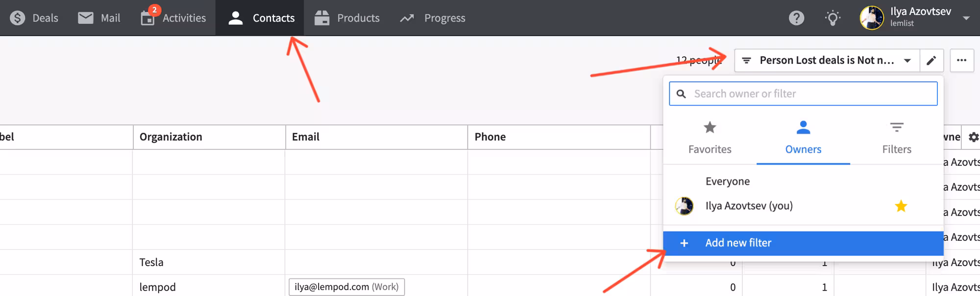Viewport: 980px width, 296px height.
Task: Open the three-dots more options button
Action: 961,60
